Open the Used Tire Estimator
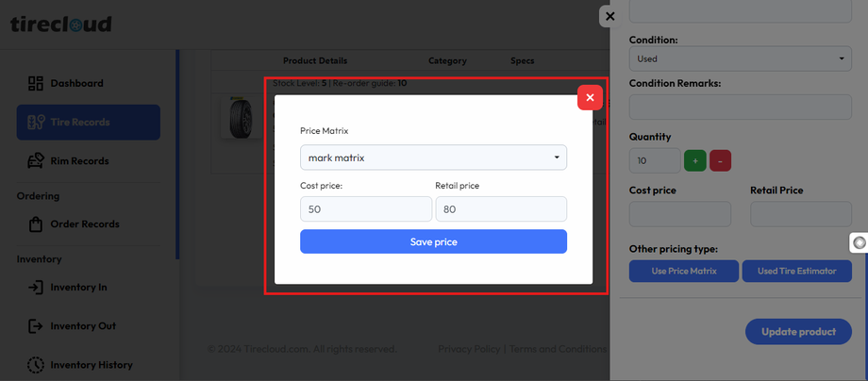Image resolution: width=868 pixels, height=381 pixels. [x=796, y=272]
